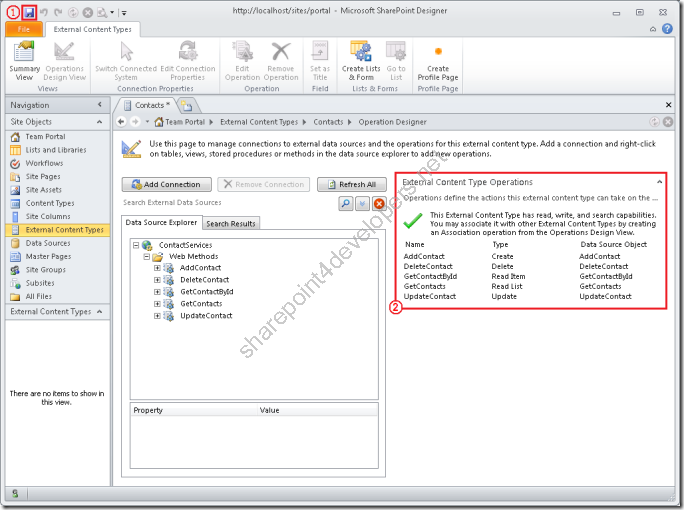The height and width of the screenshot is (510, 684).
Task: Click Edit Operation ribbon button
Action: (x=242, y=61)
